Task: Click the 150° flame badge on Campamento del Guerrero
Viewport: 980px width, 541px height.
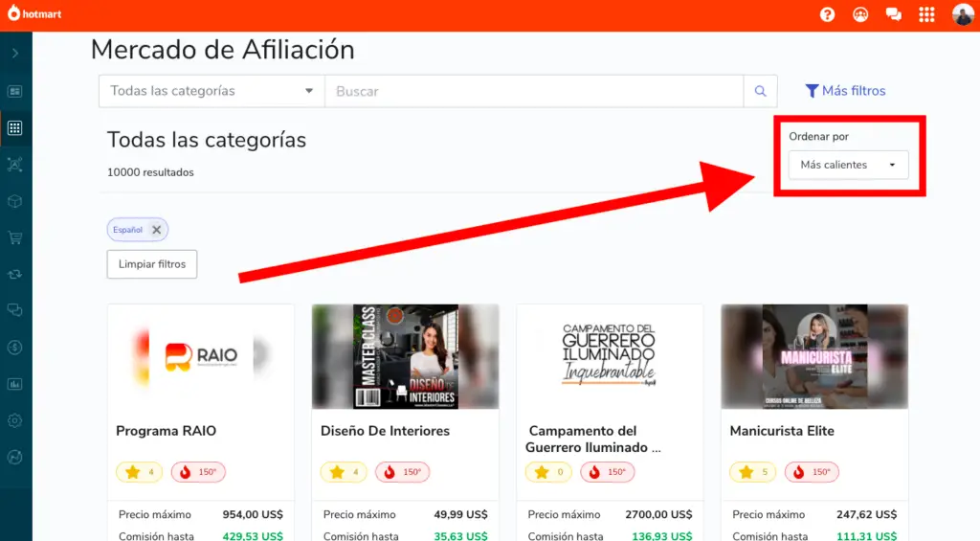Action: click(608, 471)
